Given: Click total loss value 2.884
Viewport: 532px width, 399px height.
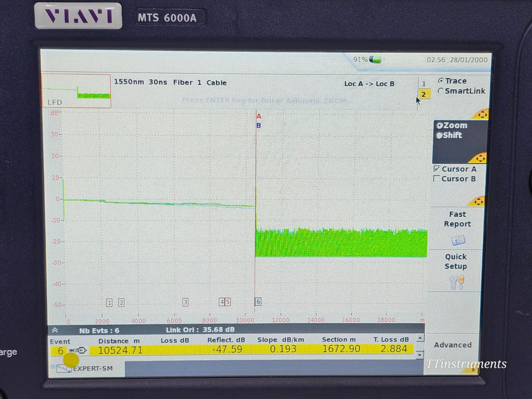Looking at the screenshot, I should tap(394, 349).
